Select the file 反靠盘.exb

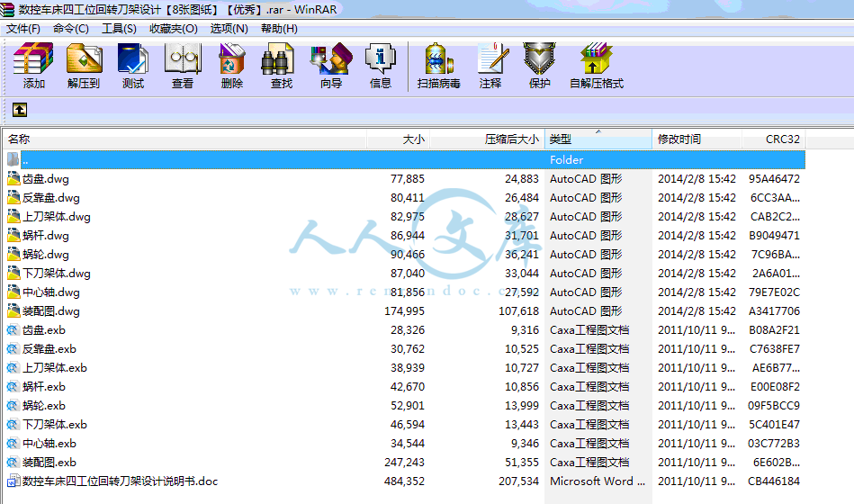pos(49,348)
